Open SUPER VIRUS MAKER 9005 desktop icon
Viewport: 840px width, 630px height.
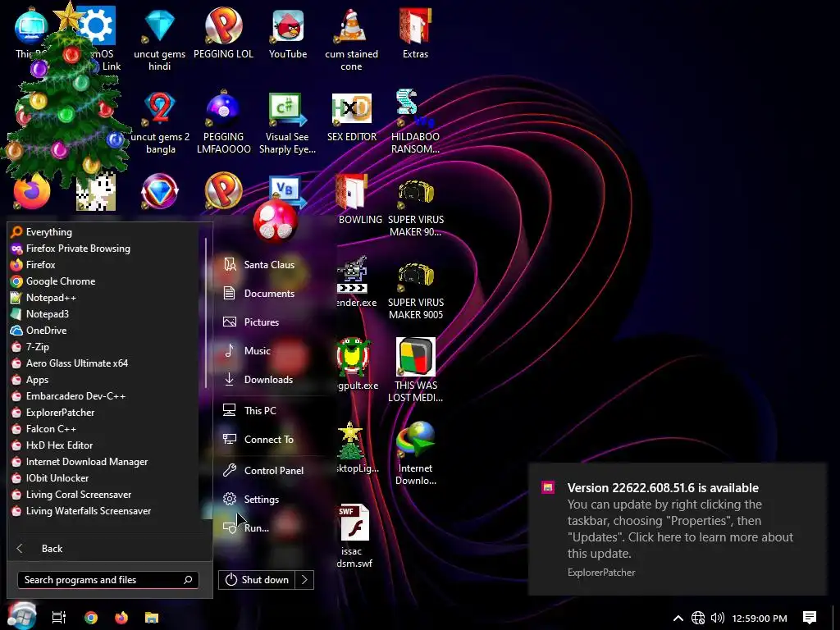coord(416,289)
